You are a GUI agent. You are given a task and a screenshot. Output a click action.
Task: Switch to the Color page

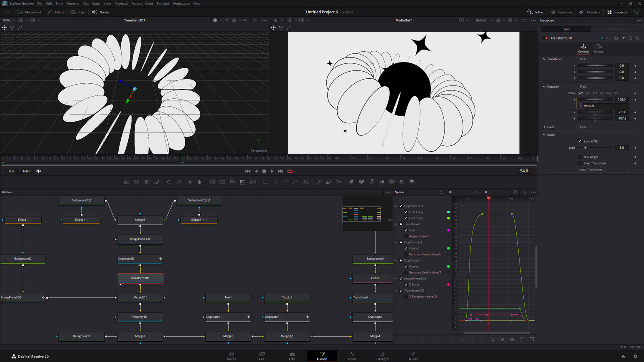pyautogui.click(x=352, y=356)
